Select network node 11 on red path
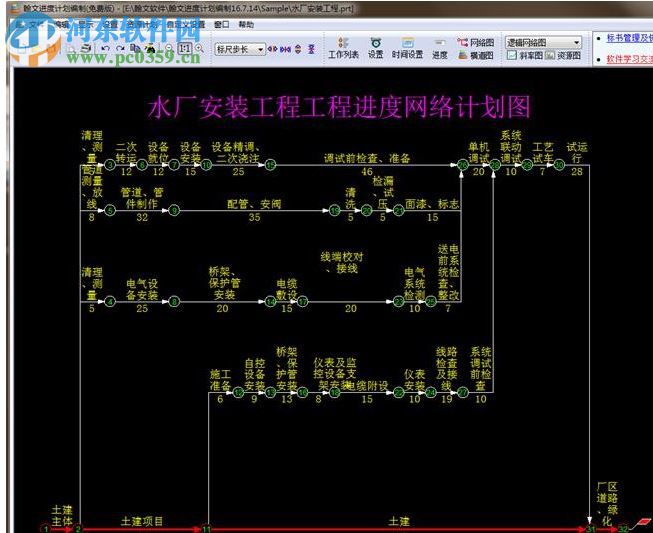 coord(207,529)
